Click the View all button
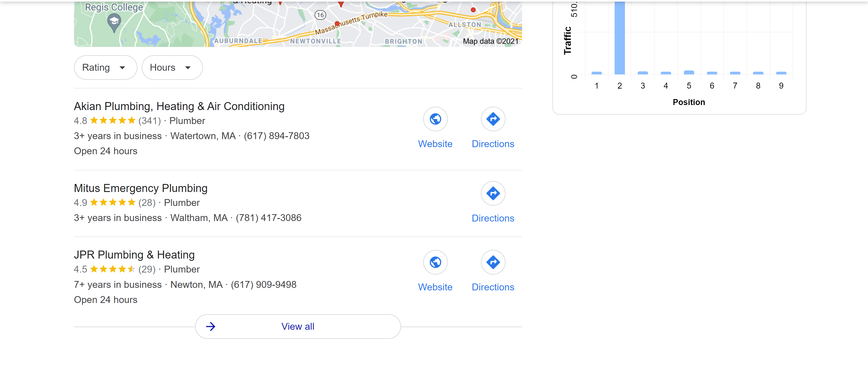 click(x=298, y=326)
